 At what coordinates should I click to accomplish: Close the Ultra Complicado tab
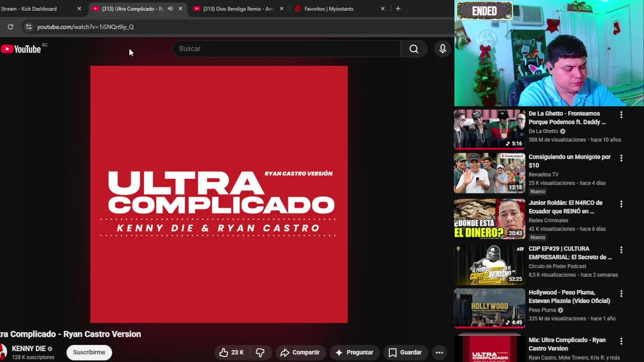click(x=180, y=9)
